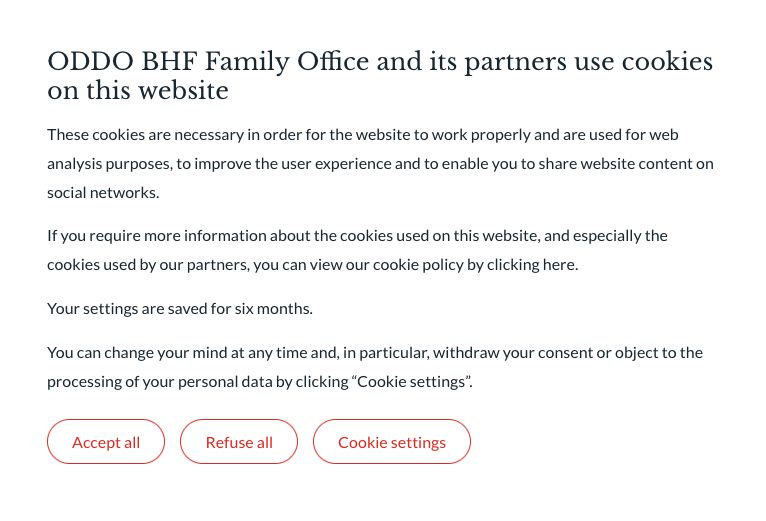Screen dimensions: 766x521
Task: Open Cookie settings button
Action: tap(392, 442)
